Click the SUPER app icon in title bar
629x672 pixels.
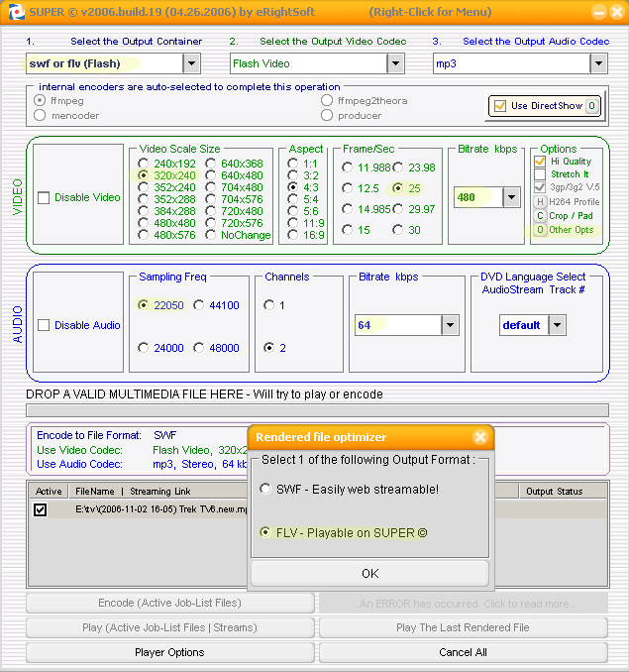pos(16,12)
